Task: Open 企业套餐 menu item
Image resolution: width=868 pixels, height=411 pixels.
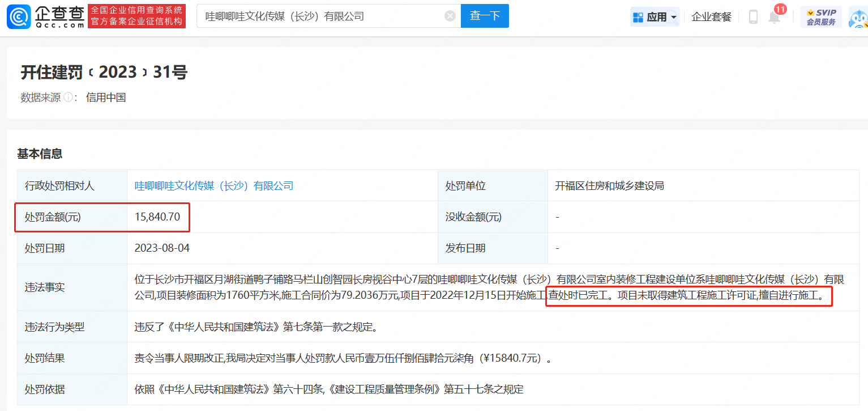Action: 712,17
